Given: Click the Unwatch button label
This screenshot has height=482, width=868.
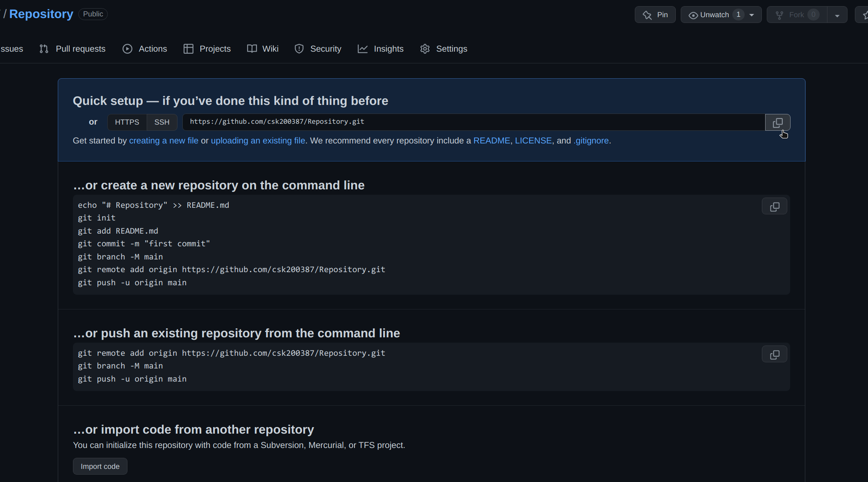Looking at the screenshot, I should click(x=714, y=15).
